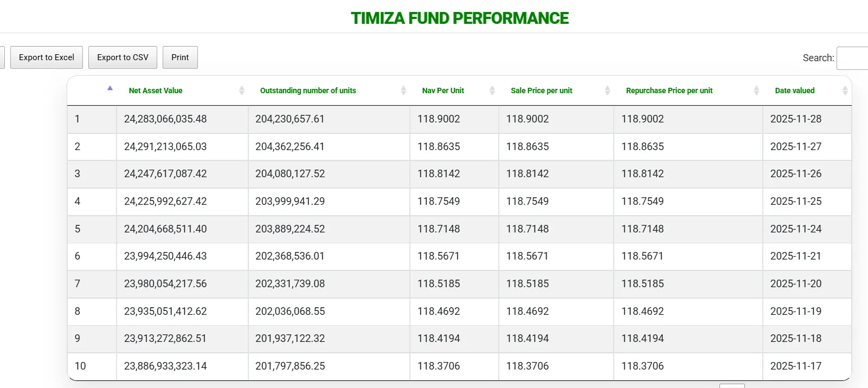
Task: Sort by the row number column arrow
Action: pyautogui.click(x=110, y=89)
